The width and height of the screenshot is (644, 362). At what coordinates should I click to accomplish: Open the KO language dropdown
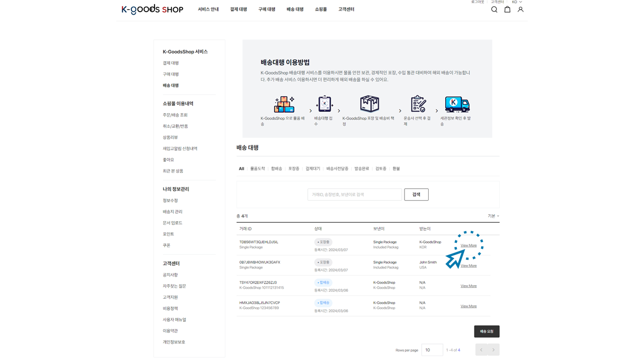[x=517, y=2]
